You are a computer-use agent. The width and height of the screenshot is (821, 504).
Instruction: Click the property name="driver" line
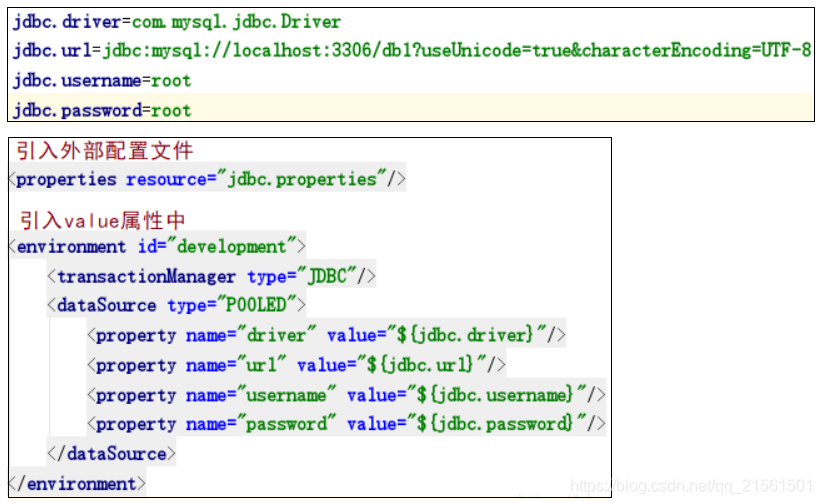click(x=326, y=334)
